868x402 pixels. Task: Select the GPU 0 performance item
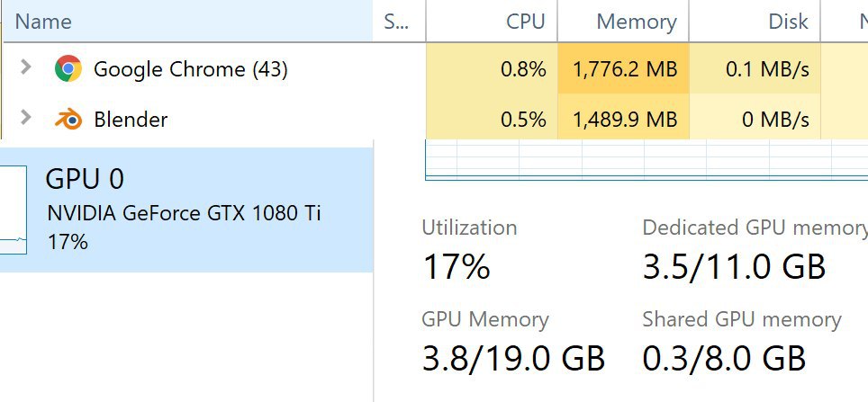[x=186, y=210]
